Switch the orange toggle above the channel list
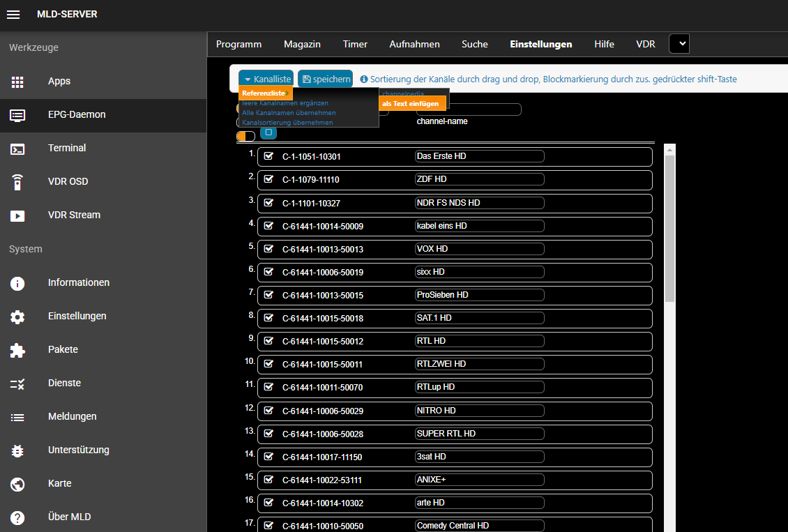Viewport: 788px width, 532px height. click(245, 136)
